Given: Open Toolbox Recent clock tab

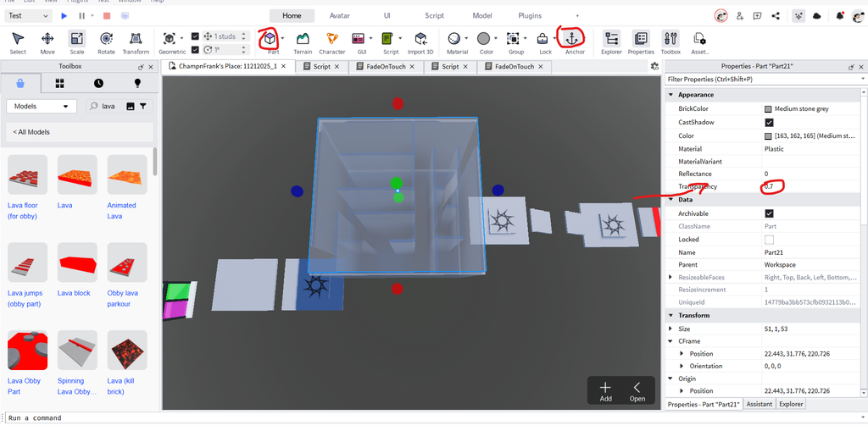Looking at the screenshot, I should (98, 84).
